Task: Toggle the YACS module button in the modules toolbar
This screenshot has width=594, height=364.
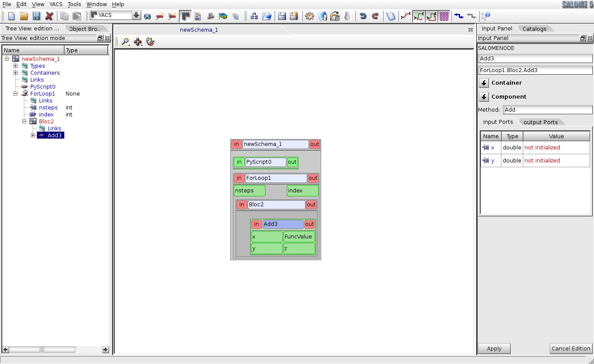Action: pos(186,16)
